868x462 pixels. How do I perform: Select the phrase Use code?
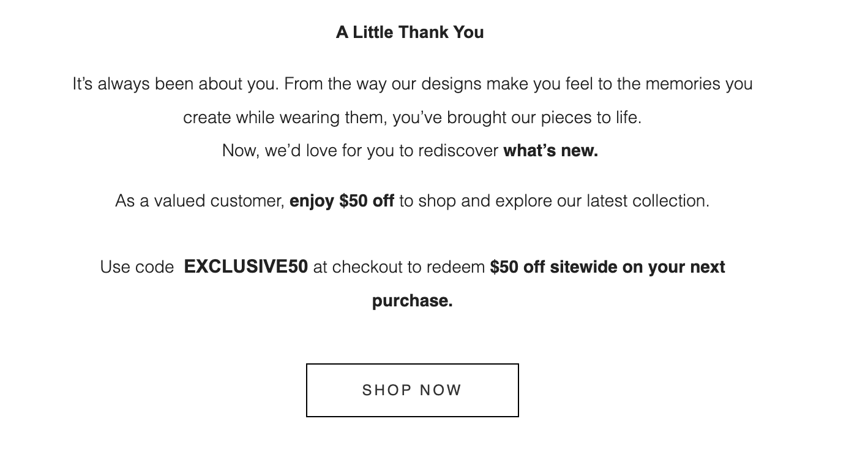pos(137,267)
